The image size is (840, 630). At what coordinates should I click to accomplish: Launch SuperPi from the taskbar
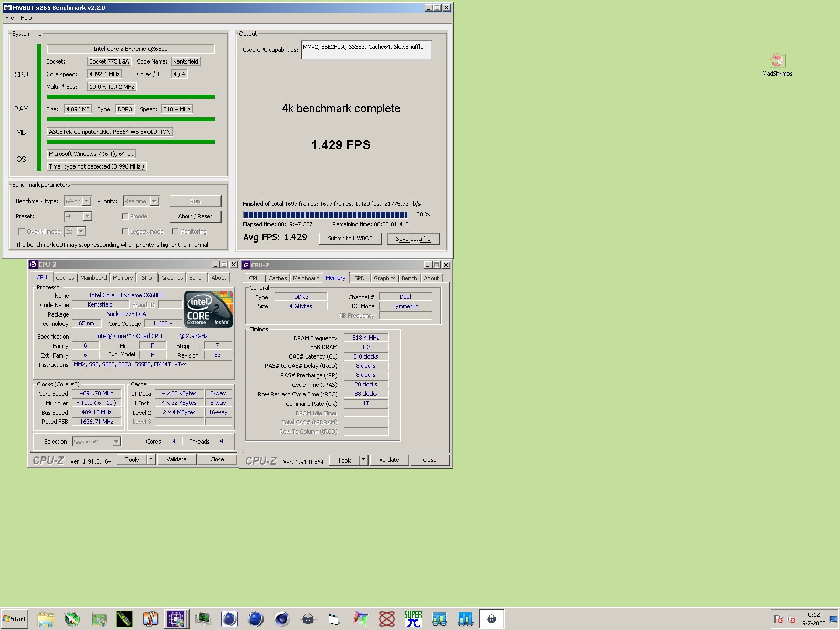pyautogui.click(x=413, y=619)
